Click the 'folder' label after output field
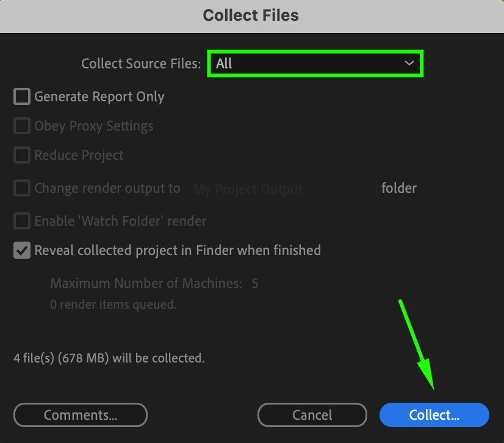Screen dimensions: 504x443 (399, 188)
